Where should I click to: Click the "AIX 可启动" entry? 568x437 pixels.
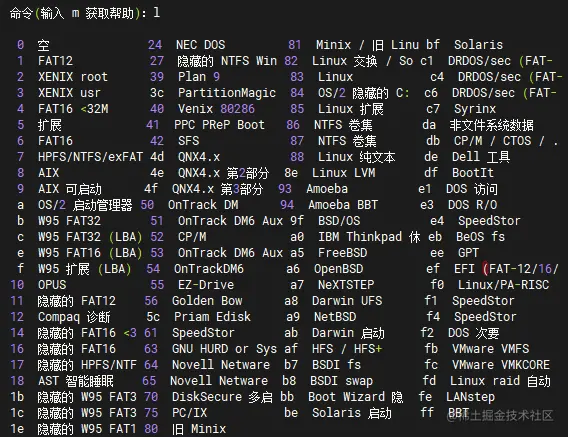pyautogui.click(x=70, y=189)
